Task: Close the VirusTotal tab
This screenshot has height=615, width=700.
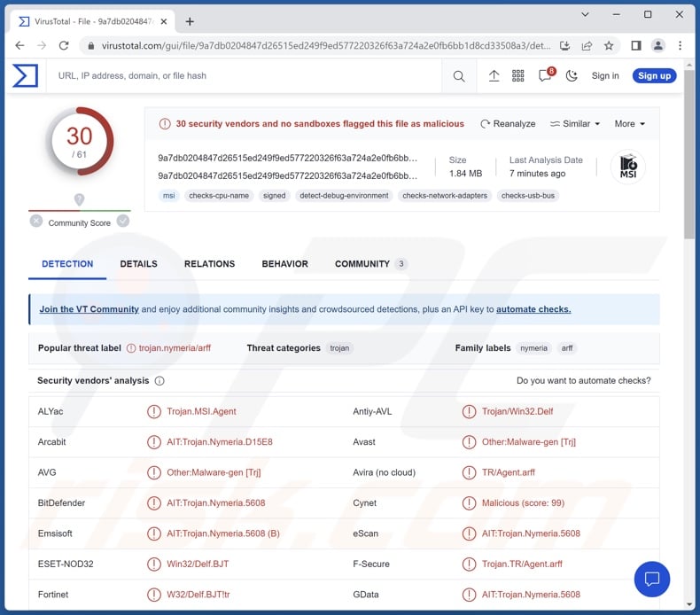Action: click(164, 21)
